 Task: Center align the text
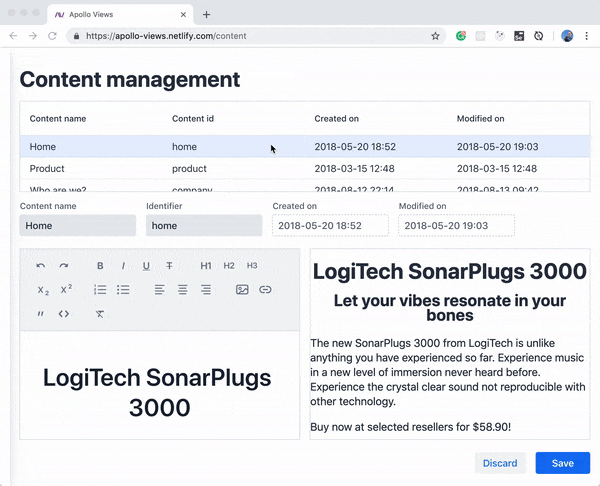point(183,290)
